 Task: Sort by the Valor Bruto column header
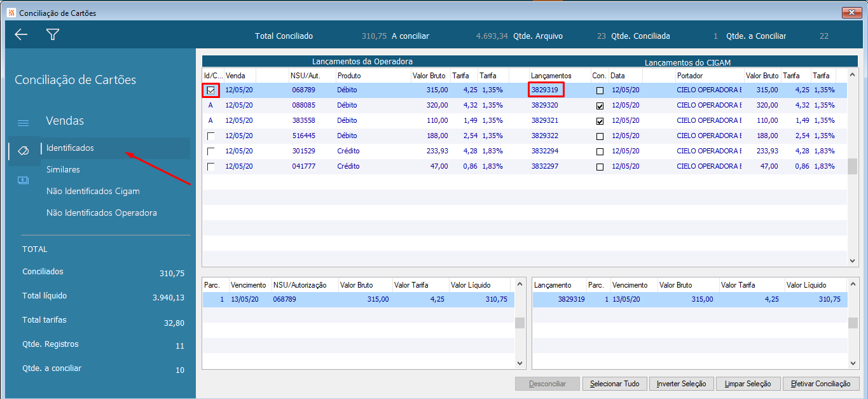(x=429, y=76)
